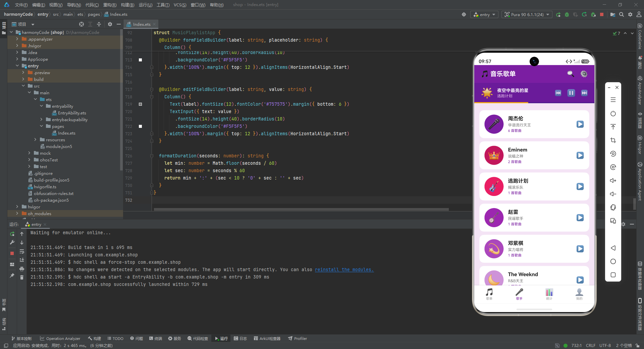This screenshot has width=644, height=349.
Task: Expand the .hvigor folder
Action: click(17, 46)
